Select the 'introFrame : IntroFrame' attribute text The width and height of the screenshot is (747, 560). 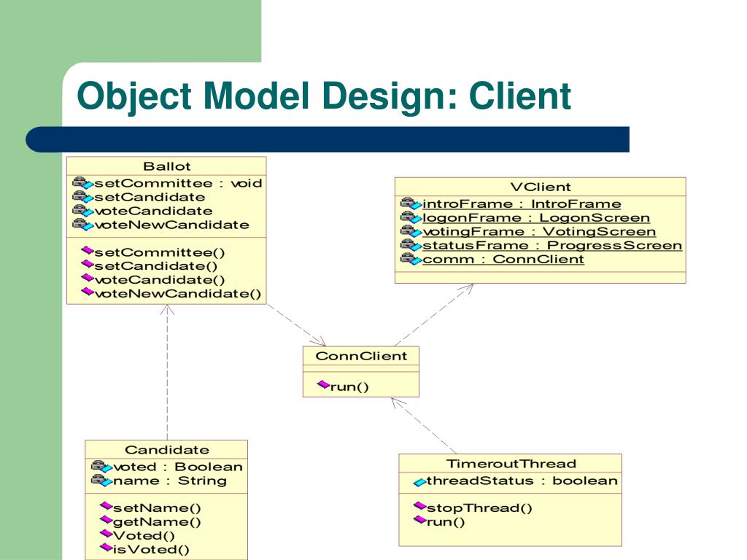click(522, 204)
